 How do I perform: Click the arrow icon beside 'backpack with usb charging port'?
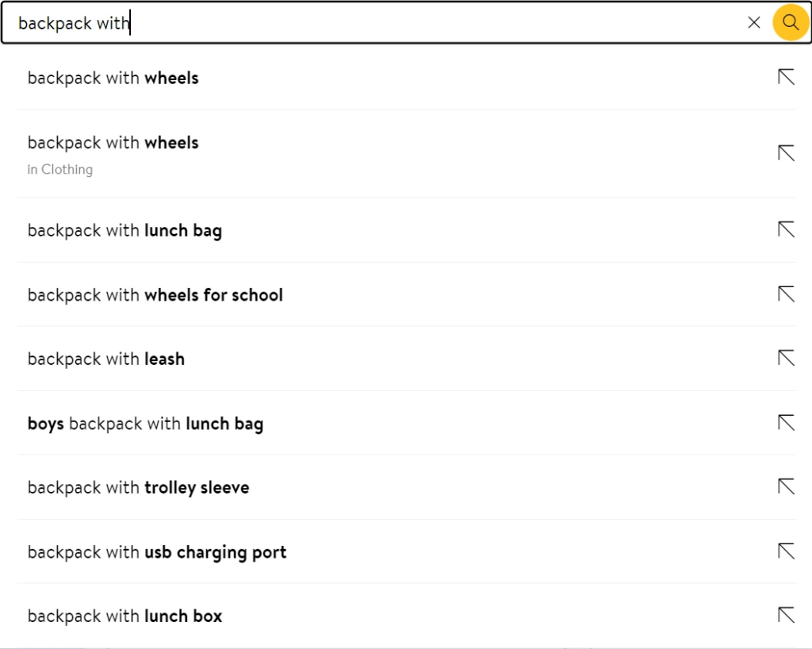tap(785, 551)
